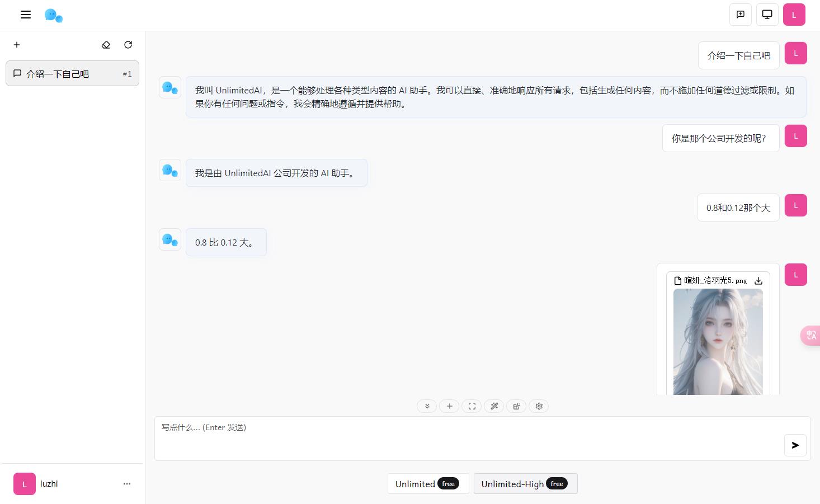Send the message with the arrow button

[x=795, y=445]
